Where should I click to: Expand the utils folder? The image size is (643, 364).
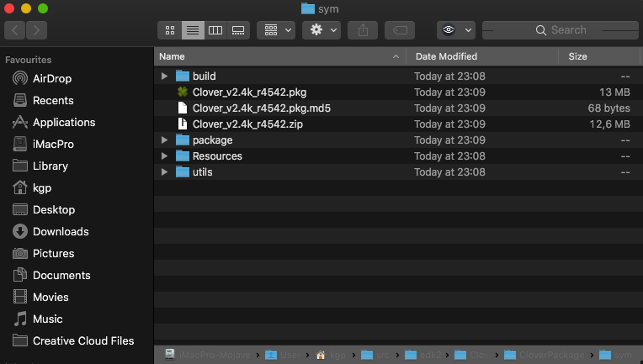pos(164,172)
